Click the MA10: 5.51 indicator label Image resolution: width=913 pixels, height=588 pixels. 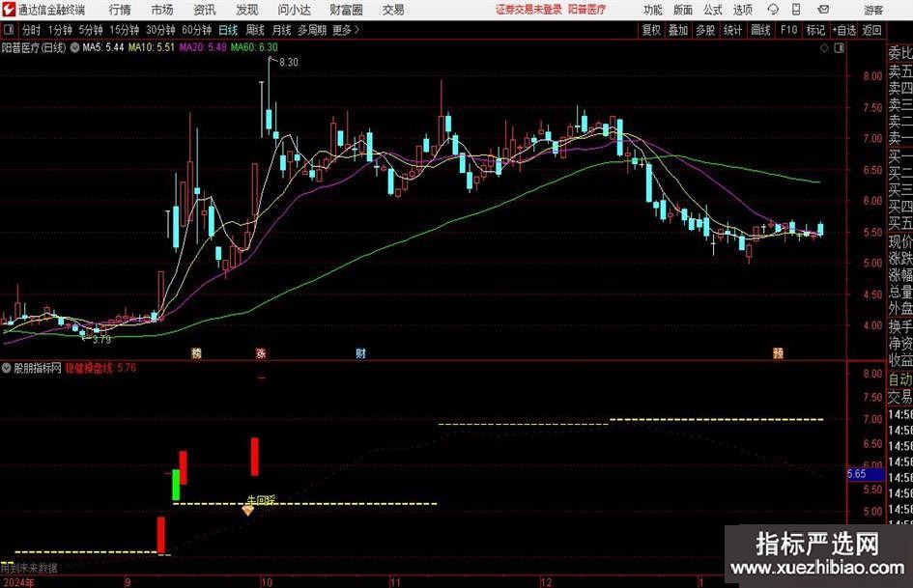coord(152,47)
